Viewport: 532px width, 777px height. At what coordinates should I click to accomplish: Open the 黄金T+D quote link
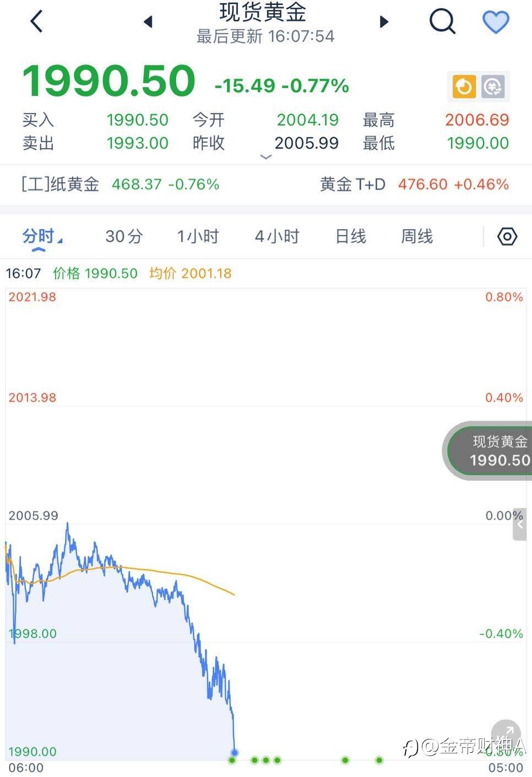(414, 184)
